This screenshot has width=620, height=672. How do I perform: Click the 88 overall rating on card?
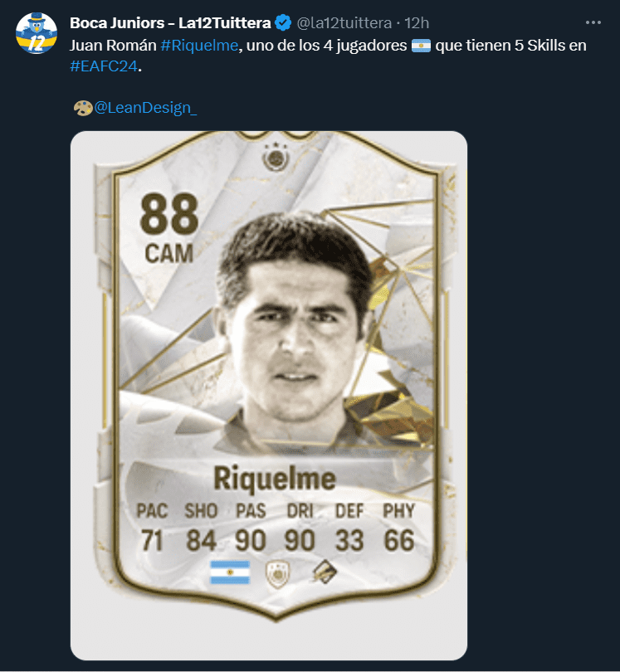click(169, 213)
